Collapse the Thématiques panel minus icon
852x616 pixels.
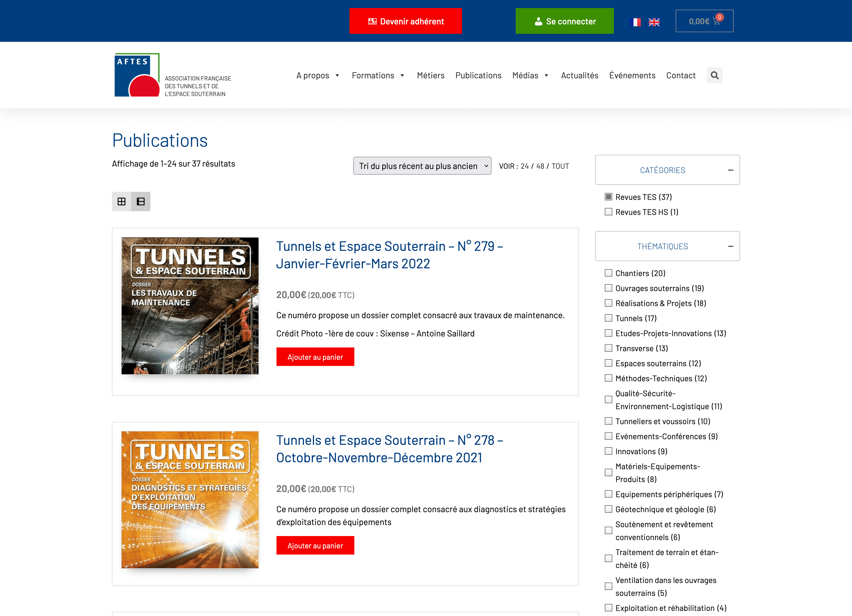click(x=731, y=246)
